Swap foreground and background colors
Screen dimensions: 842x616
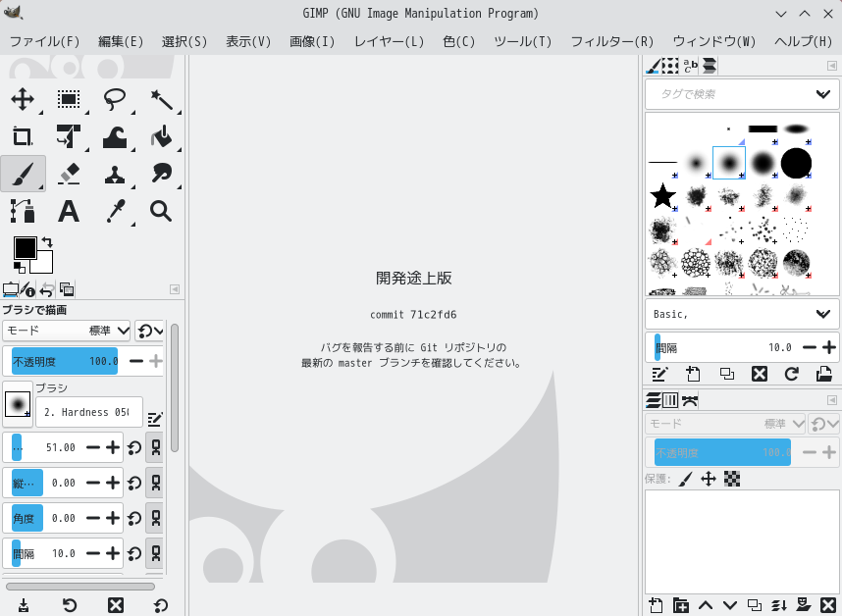coord(47,242)
